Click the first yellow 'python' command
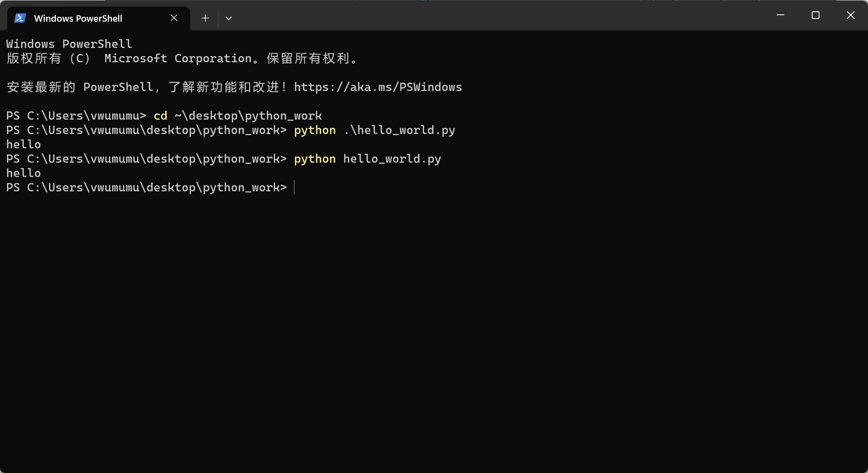Viewport: 868px width, 473px height. coord(315,130)
